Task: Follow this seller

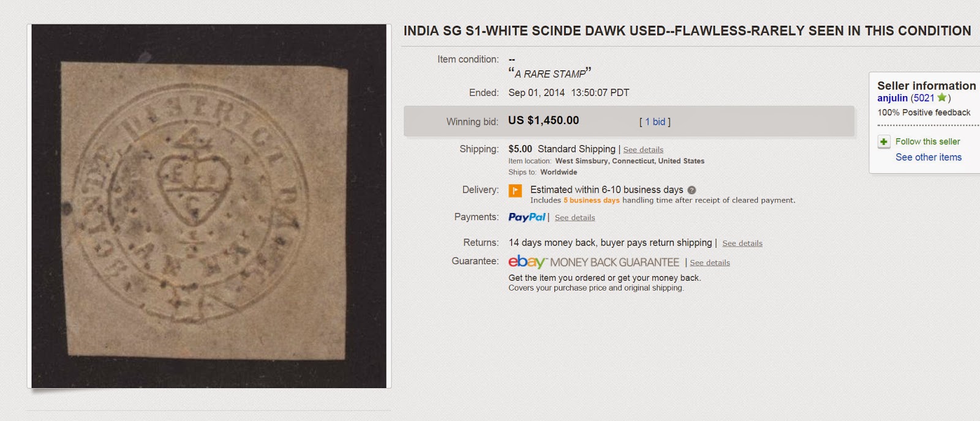Action: coord(927,141)
